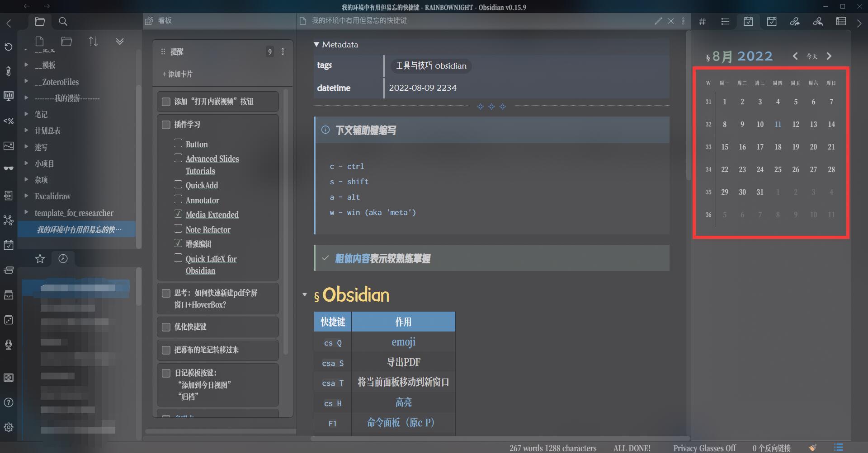This screenshot has height=453, width=868.
Task: Collapse all folders with double chevron
Action: point(120,42)
